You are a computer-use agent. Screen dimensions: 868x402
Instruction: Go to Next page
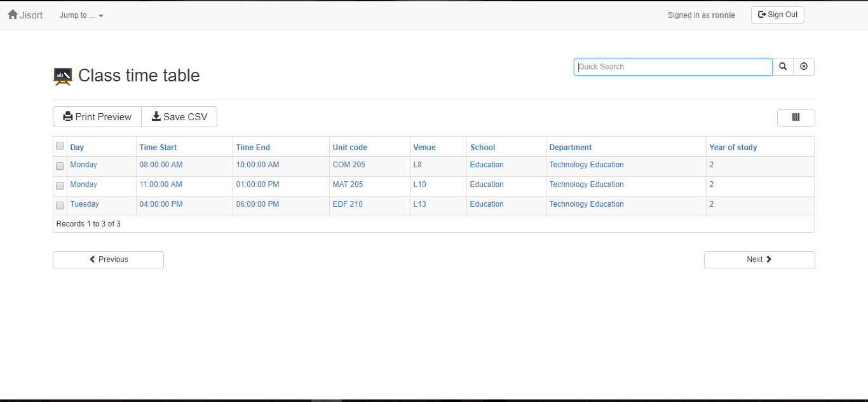(x=759, y=260)
